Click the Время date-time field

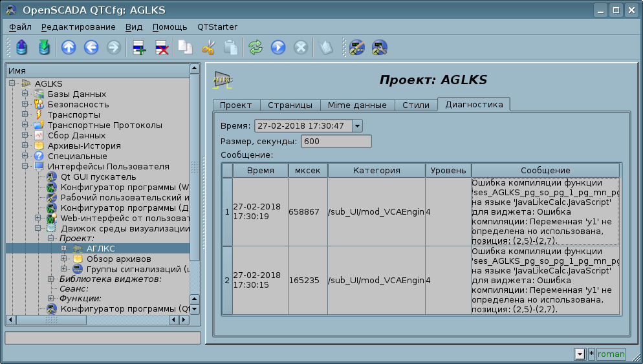click(303, 126)
